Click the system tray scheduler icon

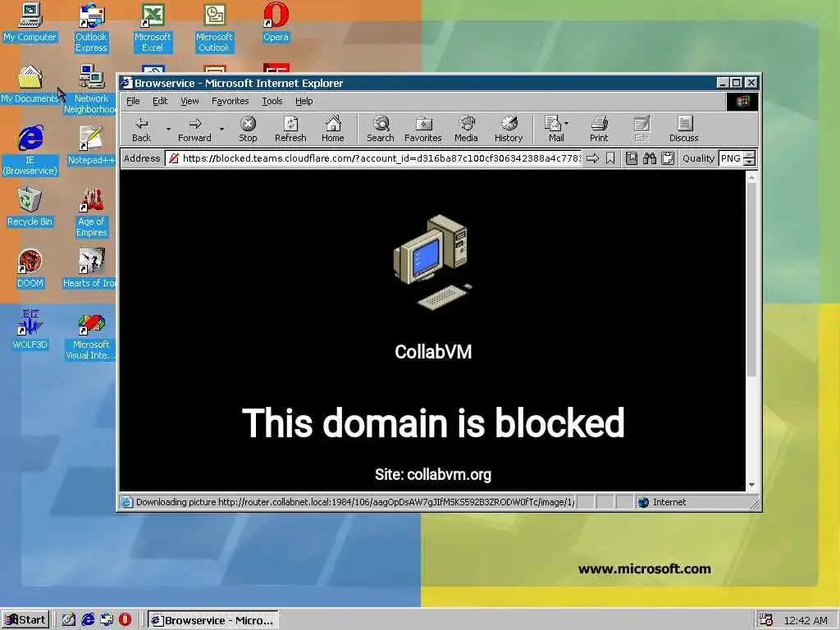(766, 620)
